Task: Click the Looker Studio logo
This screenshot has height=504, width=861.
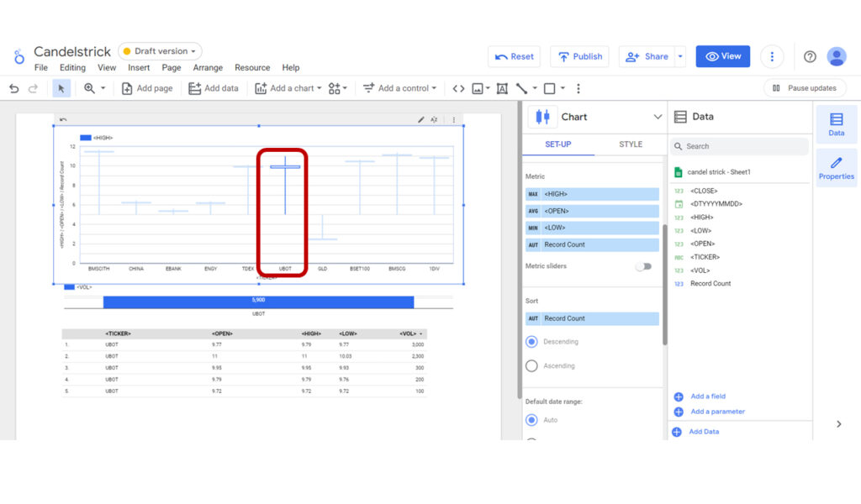Action: click(19, 56)
